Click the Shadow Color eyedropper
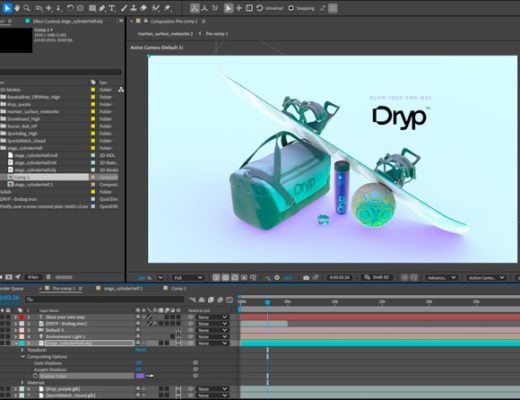 [150, 376]
